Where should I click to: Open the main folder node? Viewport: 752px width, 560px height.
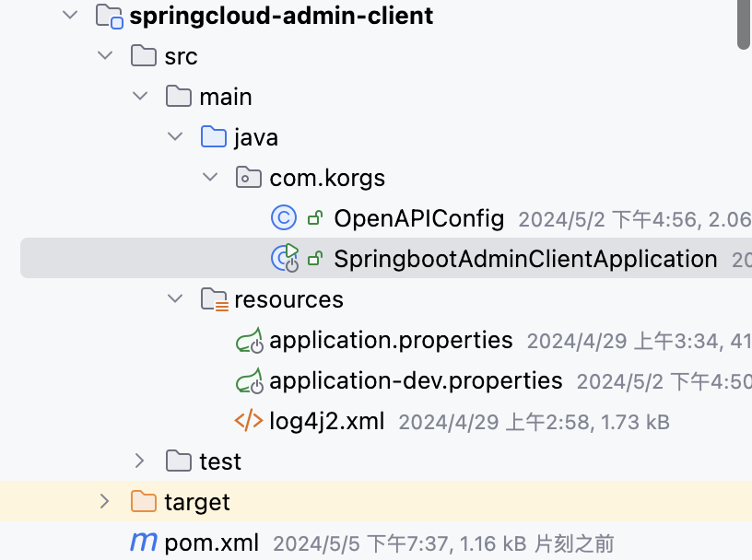(x=226, y=96)
